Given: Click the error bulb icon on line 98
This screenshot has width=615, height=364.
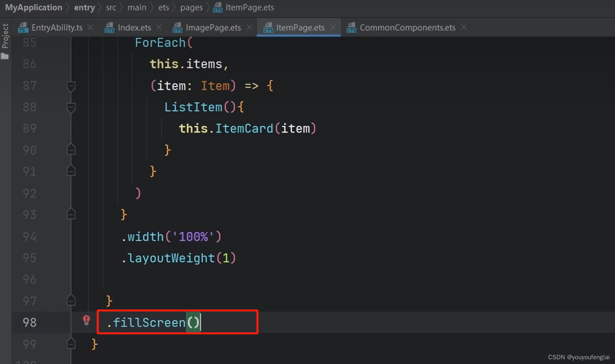Looking at the screenshot, I should [86, 320].
